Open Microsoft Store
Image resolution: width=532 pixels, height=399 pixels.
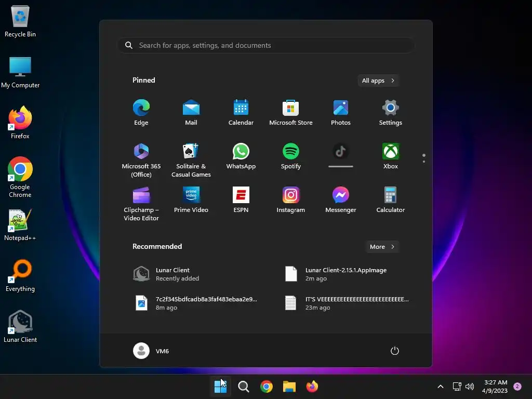click(x=291, y=113)
